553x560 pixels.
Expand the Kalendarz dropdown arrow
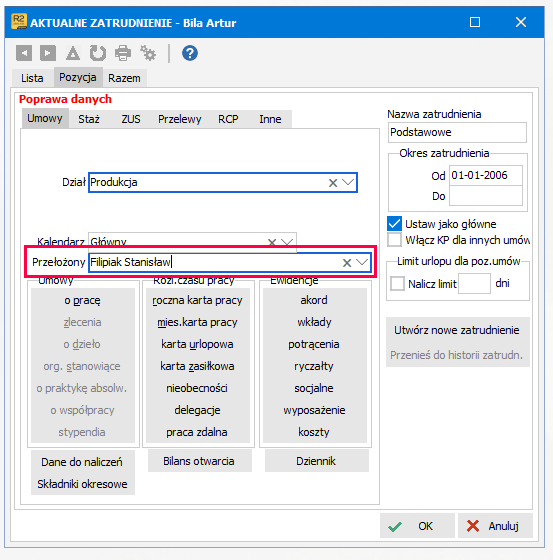click(x=287, y=242)
